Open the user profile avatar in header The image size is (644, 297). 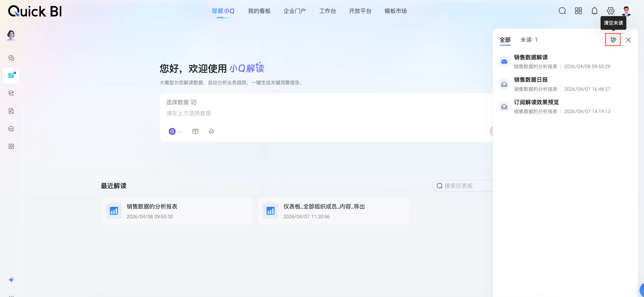pos(626,11)
